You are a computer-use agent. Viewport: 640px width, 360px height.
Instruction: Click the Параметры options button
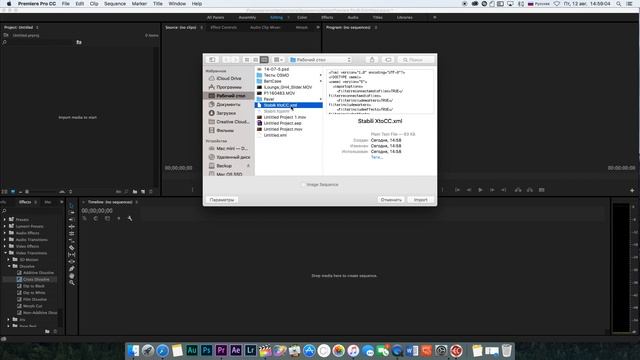tap(222, 200)
